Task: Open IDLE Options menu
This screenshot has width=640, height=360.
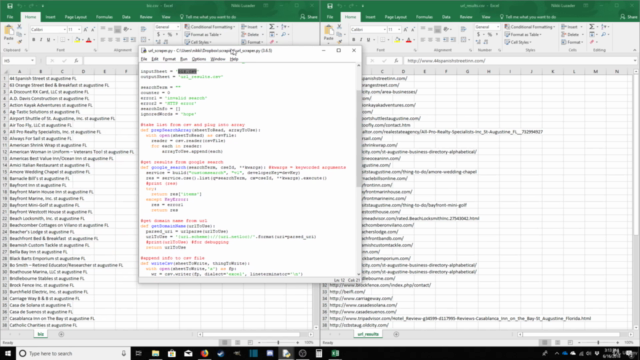Action: (x=199, y=59)
